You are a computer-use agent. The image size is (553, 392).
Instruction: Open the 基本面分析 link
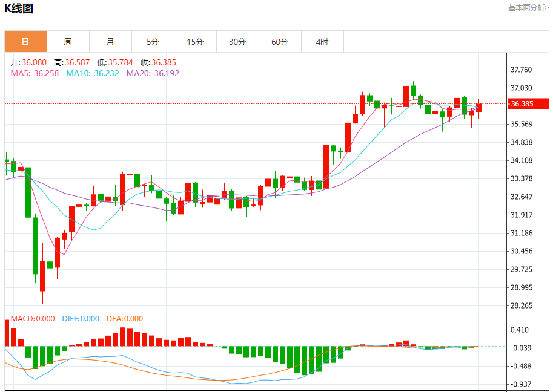(x=528, y=8)
